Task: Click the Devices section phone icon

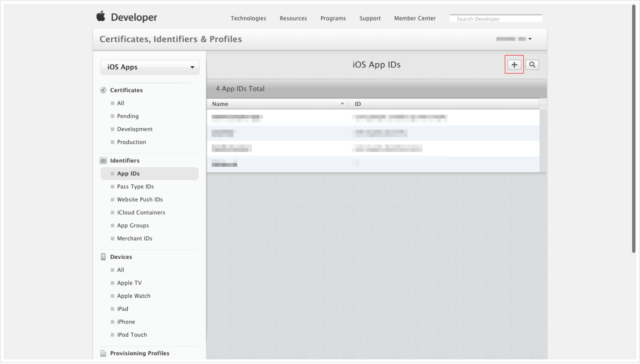Action: coord(103,257)
